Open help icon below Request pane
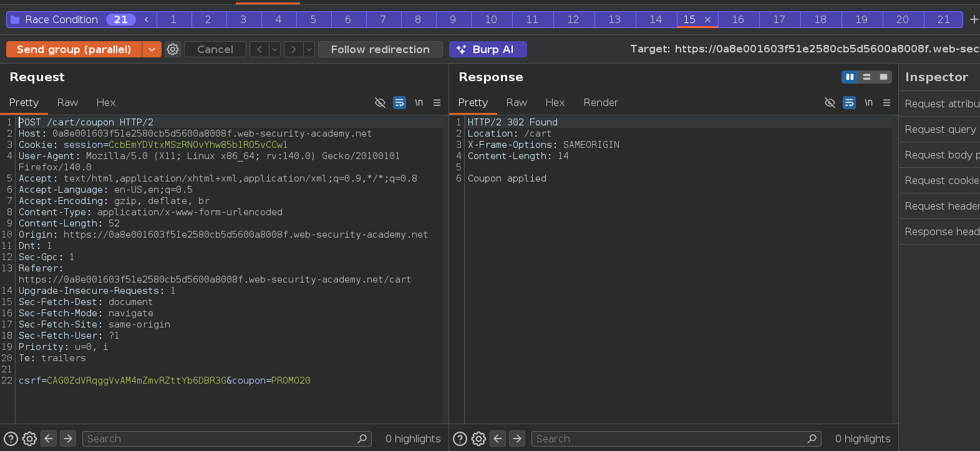The height and width of the screenshot is (451, 980). coord(11,439)
